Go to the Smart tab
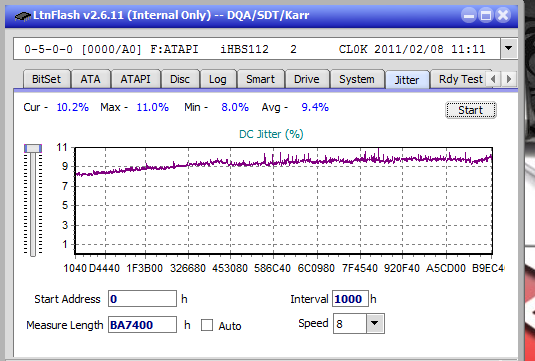The width and height of the screenshot is (535, 361). (260, 79)
